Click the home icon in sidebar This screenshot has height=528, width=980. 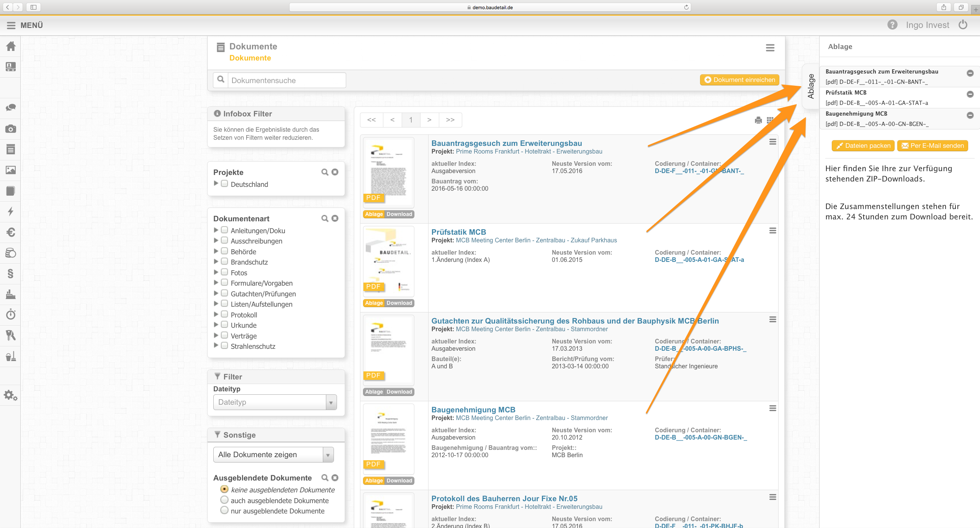pos(11,46)
